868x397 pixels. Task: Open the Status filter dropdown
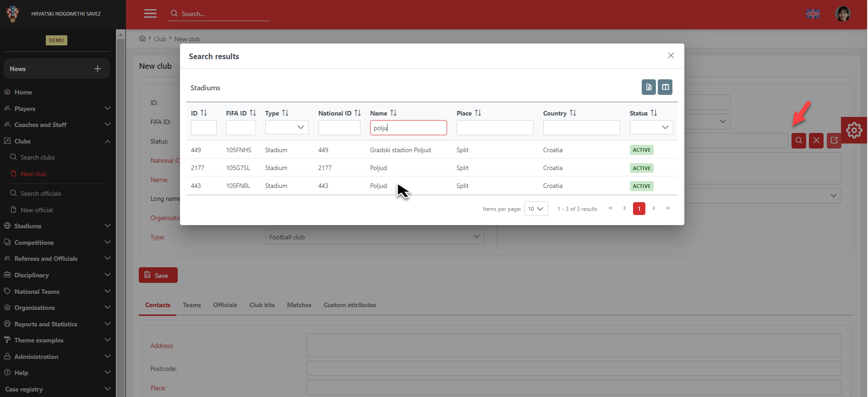[651, 127]
